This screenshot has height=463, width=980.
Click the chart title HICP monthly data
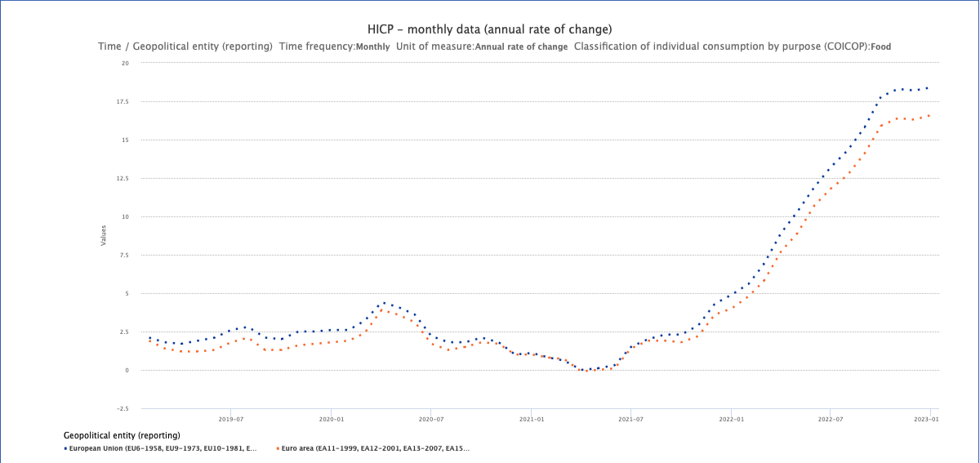coord(489,29)
